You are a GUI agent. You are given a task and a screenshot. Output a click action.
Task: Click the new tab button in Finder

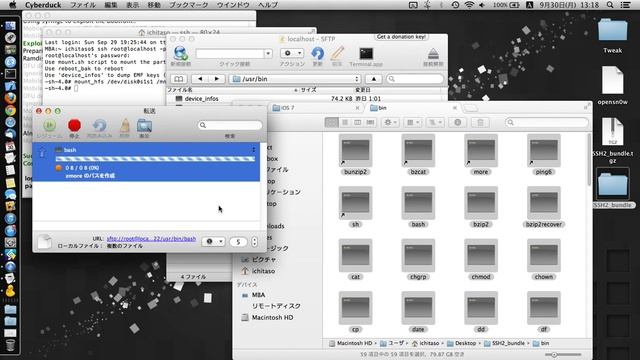click(x=470, y=108)
